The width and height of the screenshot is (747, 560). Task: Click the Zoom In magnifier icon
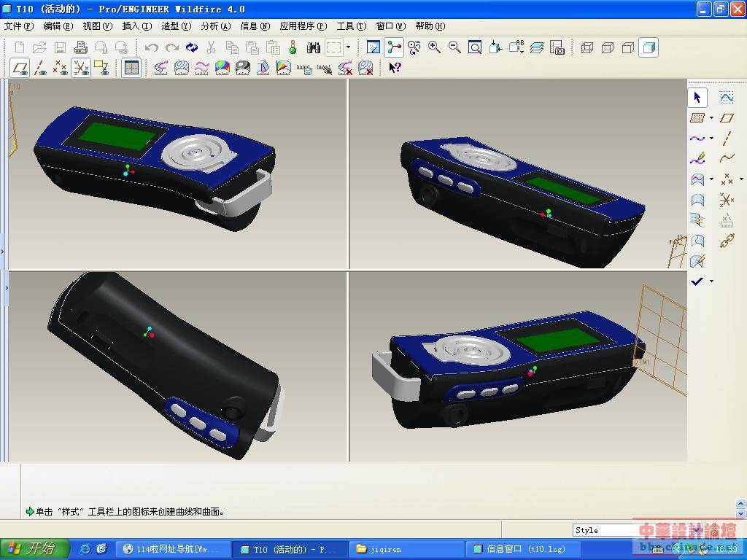coord(434,47)
